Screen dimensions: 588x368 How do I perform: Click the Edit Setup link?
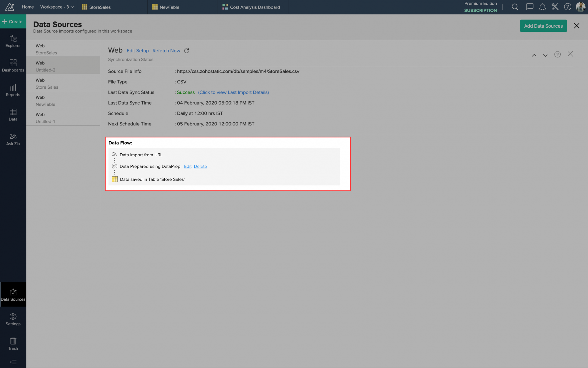138,51
